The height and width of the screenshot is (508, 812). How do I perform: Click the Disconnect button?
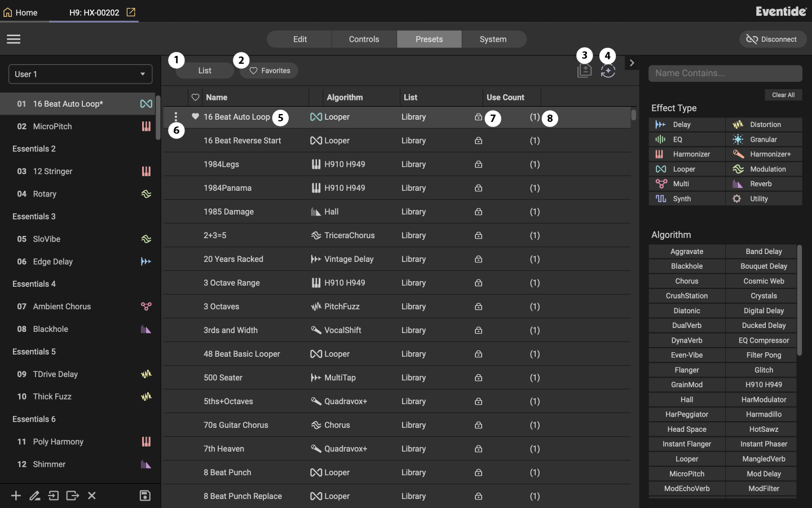(773, 39)
